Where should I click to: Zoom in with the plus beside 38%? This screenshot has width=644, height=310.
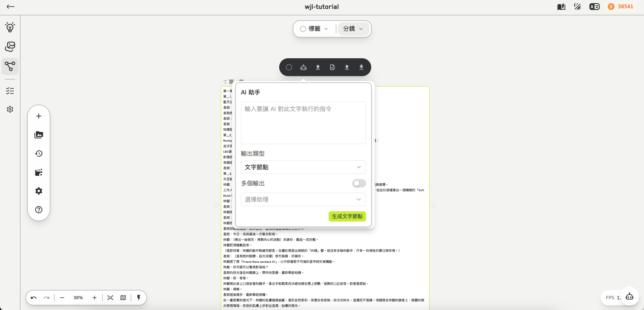95,297
